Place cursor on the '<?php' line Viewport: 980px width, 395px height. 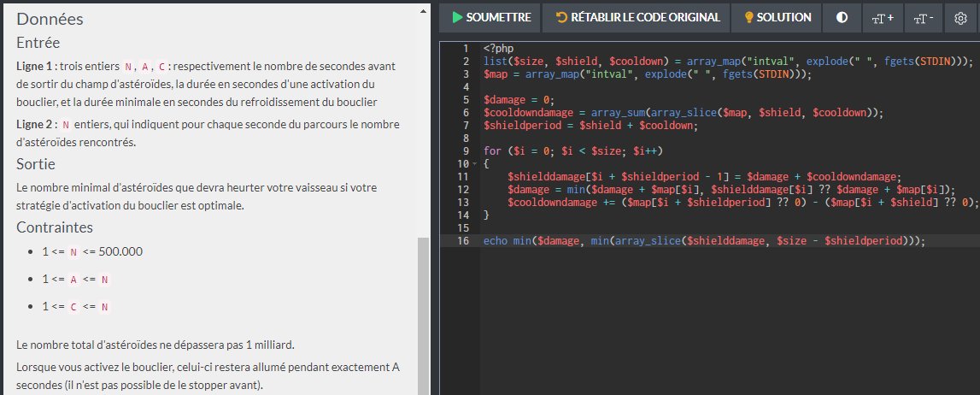[x=499, y=48]
